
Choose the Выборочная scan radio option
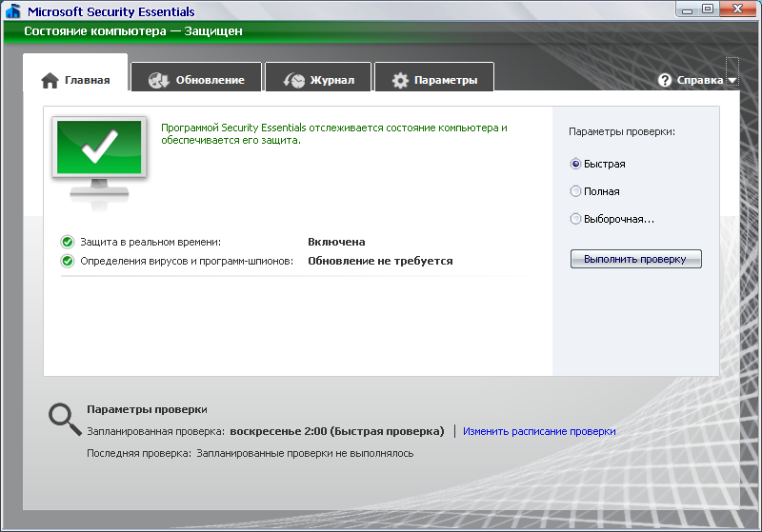point(575,219)
